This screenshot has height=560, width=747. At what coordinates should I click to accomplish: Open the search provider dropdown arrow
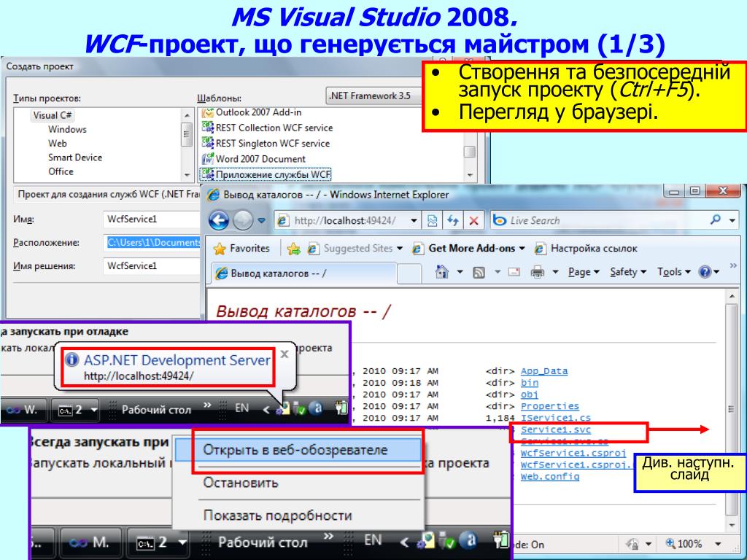tap(732, 220)
